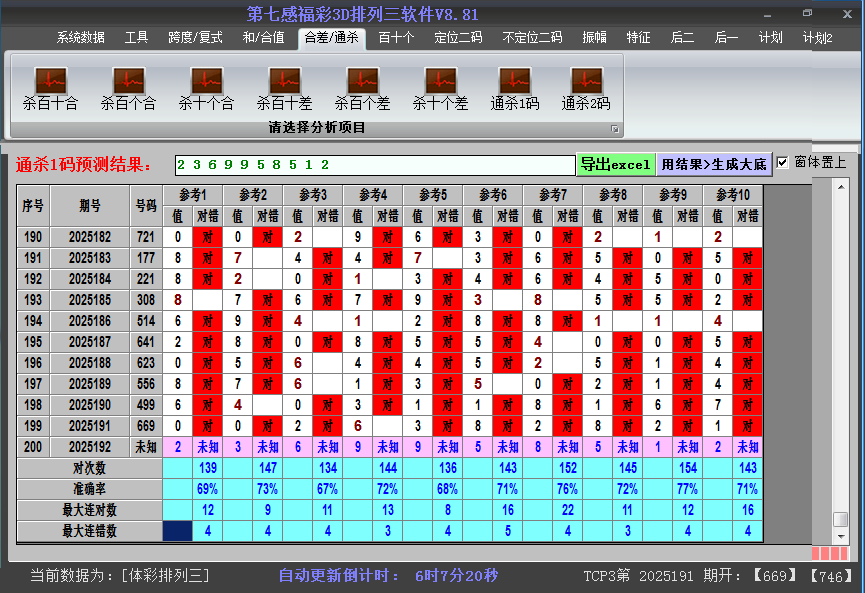The height and width of the screenshot is (593, 865).
Task: Select period cell 2025192
Action: coord(90,447)
